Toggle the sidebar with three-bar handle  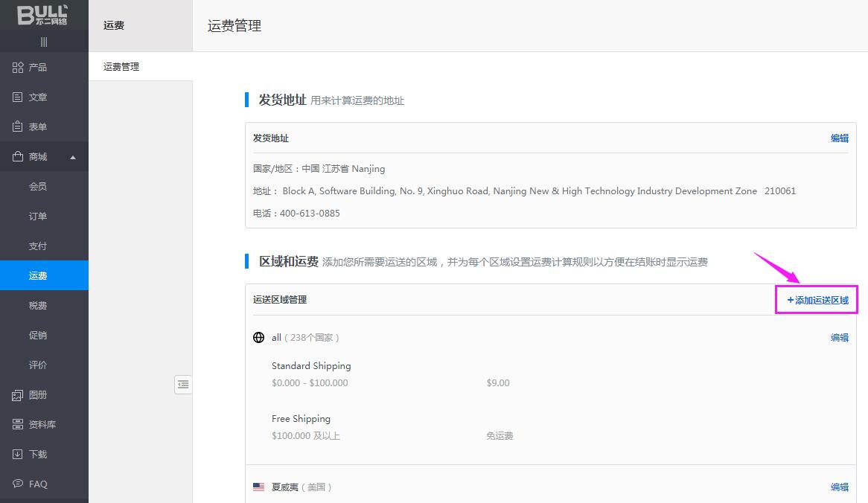point(44,42)
